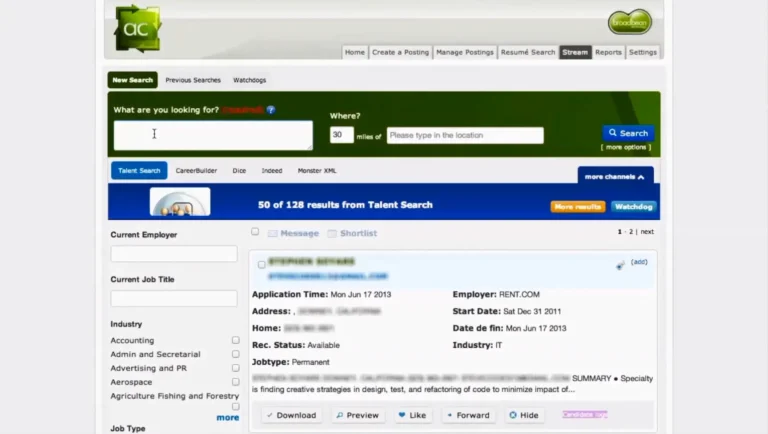This screenshot has width=768, height=434.
Task: Click the blue Search button
Action: (628, 133)
